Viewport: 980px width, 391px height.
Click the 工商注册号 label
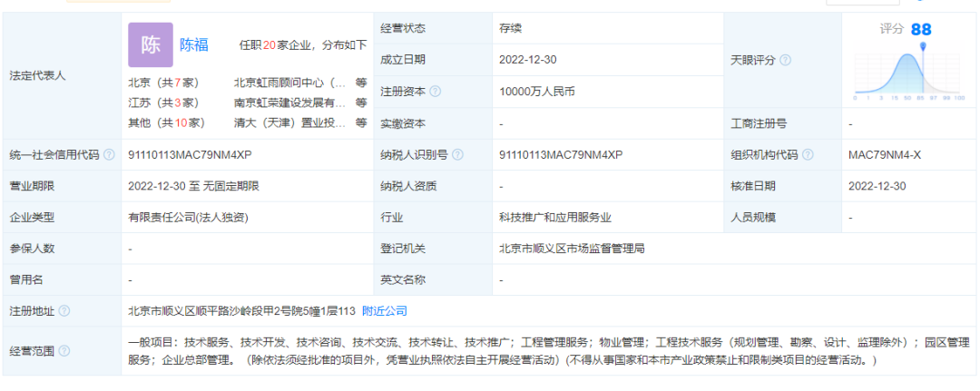[x=758, y=123]
